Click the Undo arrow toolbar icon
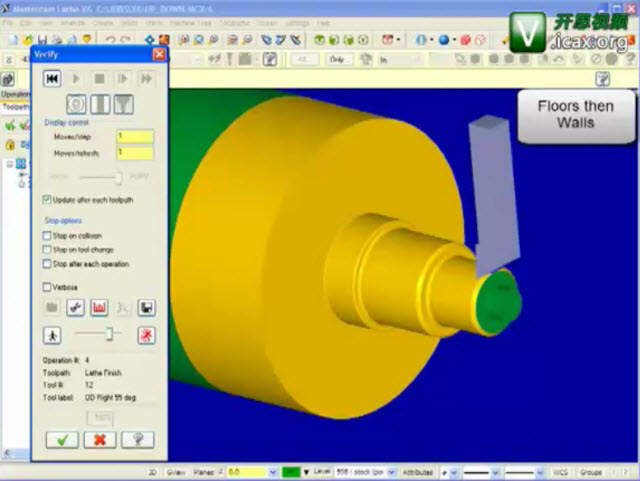 tap(111, 40)
